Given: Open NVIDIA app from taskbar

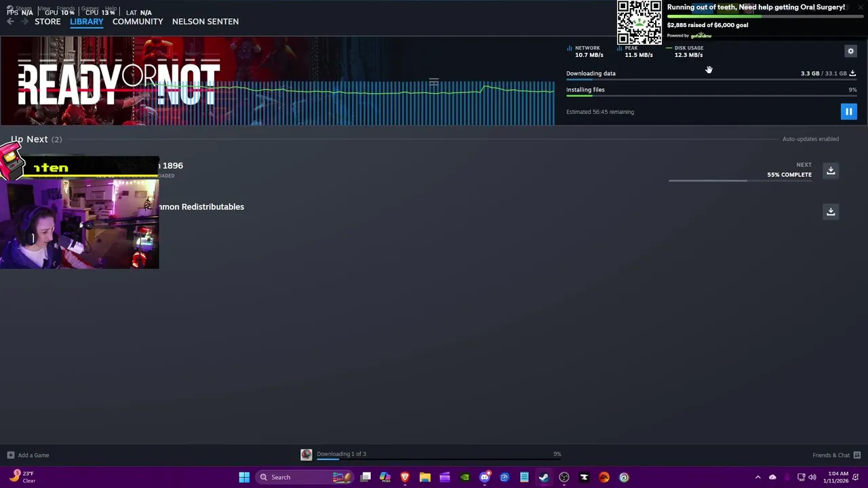Looking at the screenshot, I should (465, 477).
